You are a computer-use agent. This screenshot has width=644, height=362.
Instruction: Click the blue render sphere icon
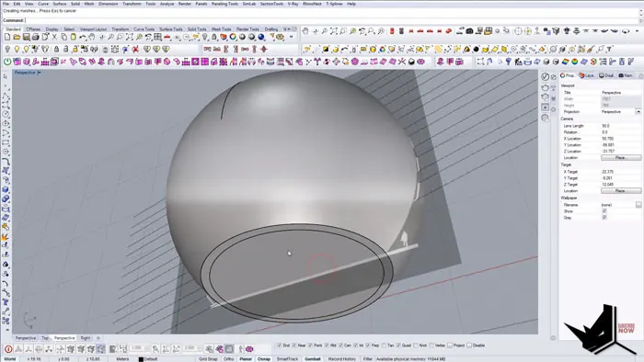click(261, 38)
